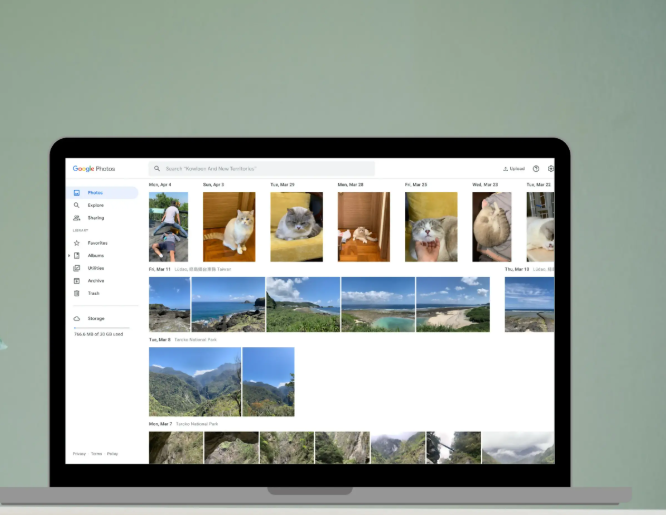This screenshot has width=666, height=515.
Task: Open Favorites via the star icon
Action: click(x=76, y=243)
